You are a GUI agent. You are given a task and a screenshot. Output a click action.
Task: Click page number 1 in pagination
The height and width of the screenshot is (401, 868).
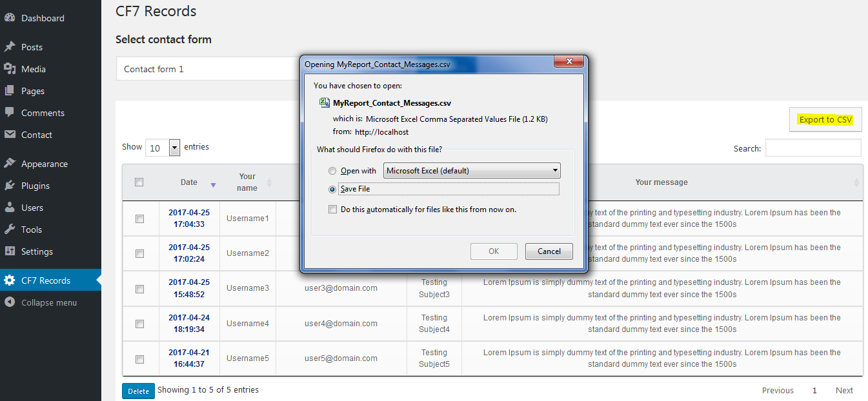(814, 390)
